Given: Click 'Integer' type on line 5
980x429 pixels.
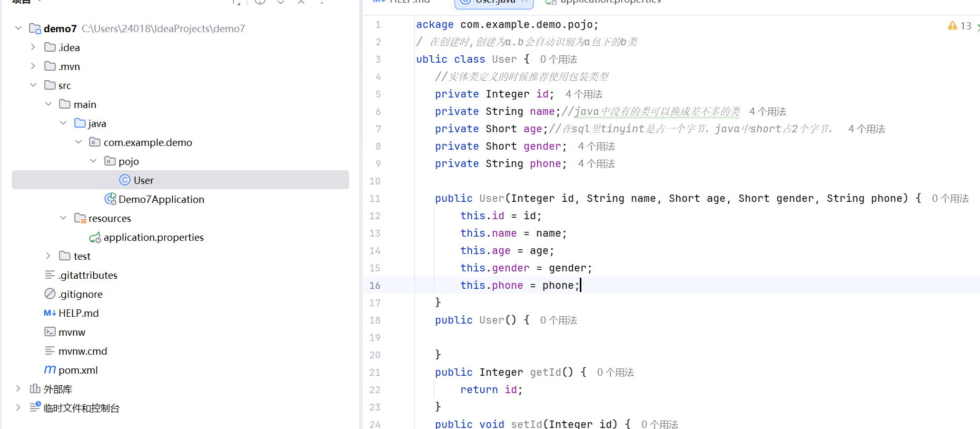Looking at the screenshot, I should pyautogui.click(x=507, y=94).
